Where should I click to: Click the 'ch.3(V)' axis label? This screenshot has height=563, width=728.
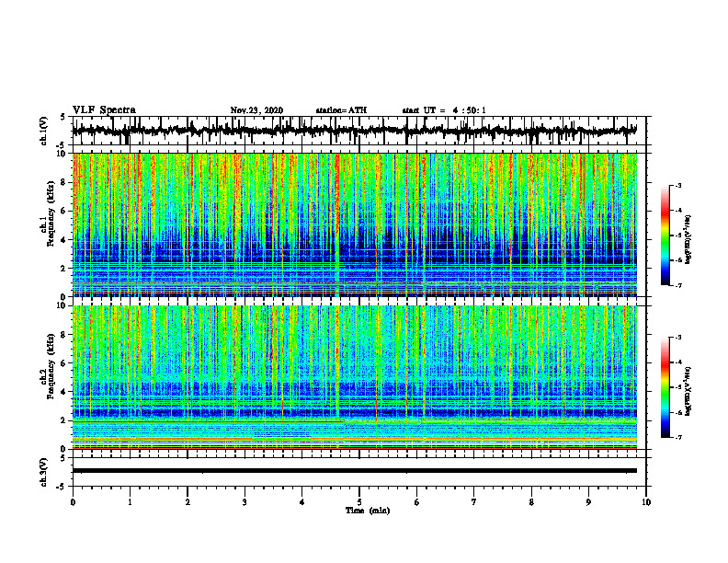(x=44, y=473)
